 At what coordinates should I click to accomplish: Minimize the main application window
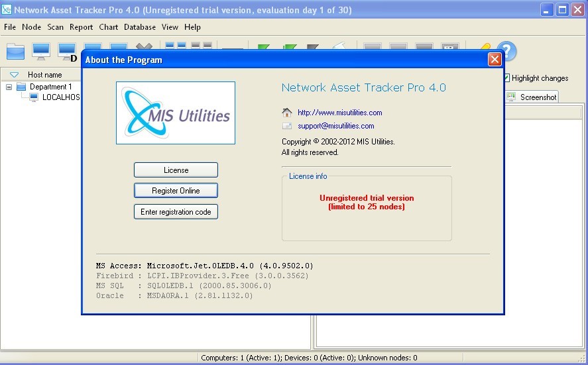(x=546, y=10)
